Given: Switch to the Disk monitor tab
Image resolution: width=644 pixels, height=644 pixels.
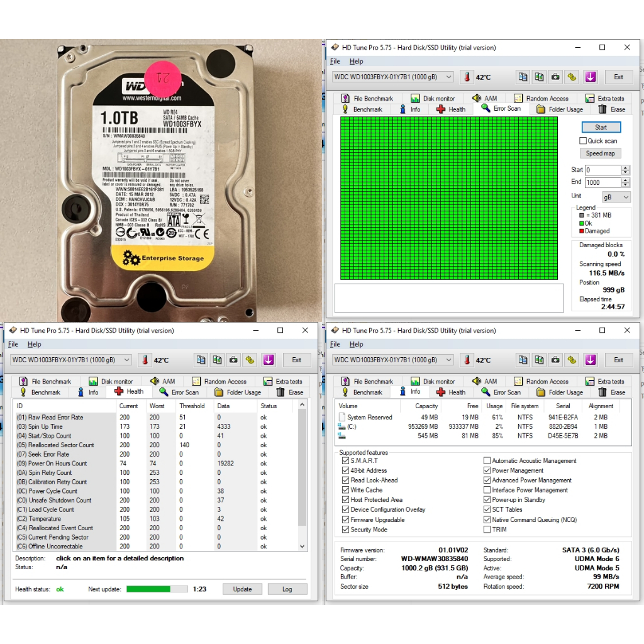Looking at the screenshot, I should [434, 97].
